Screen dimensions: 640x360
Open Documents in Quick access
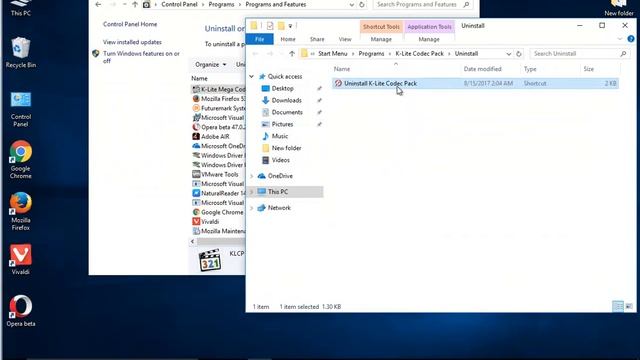(x=287, y=112)
